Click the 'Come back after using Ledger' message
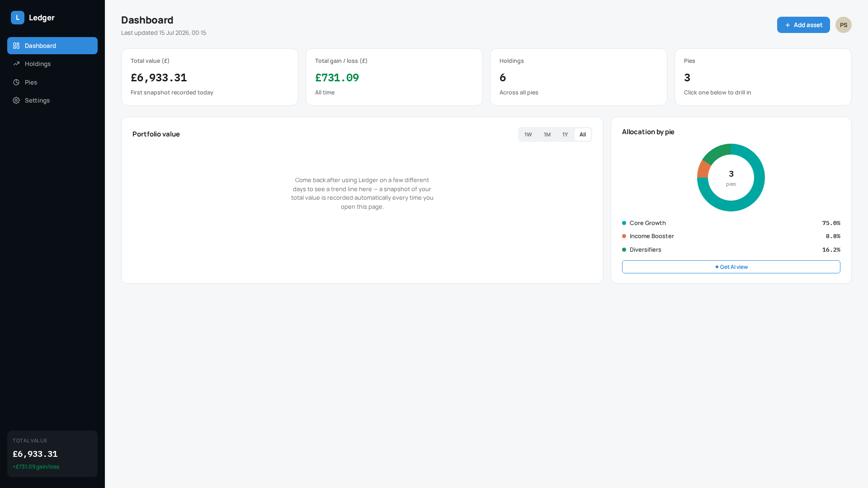Image resolution: width=868 pixels, height=488 pixels. click(362, 193)
